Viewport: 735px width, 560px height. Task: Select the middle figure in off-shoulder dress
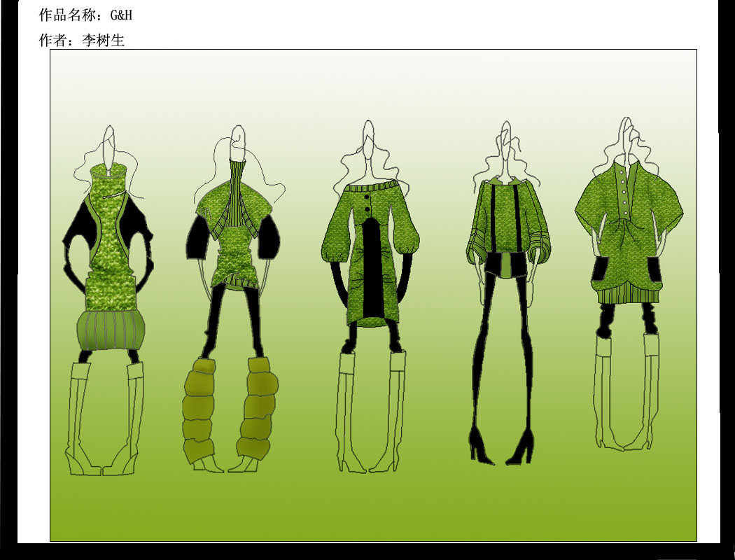coord(370,296)
